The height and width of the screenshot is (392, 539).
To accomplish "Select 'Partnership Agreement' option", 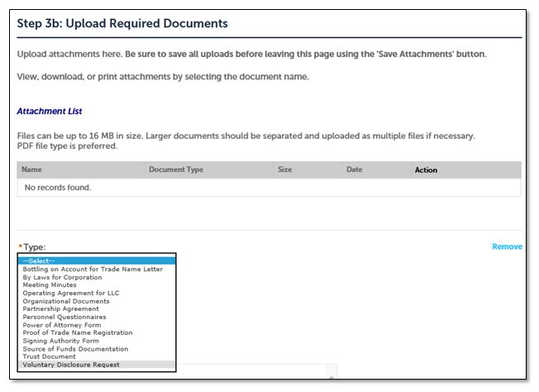I will point(97,308).
